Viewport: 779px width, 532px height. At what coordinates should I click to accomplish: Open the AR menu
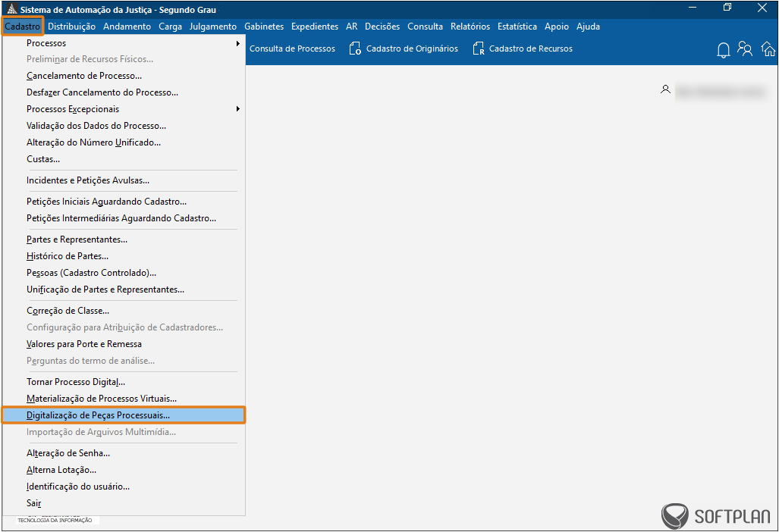[x=352, y=27]
